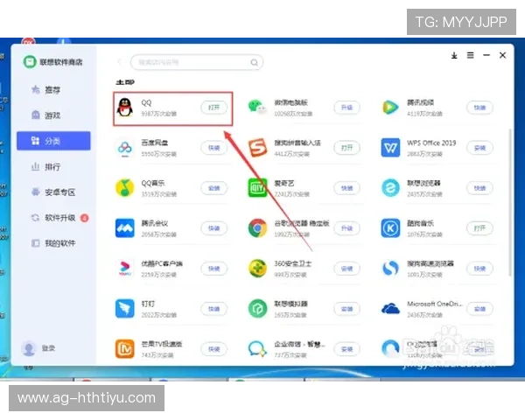Screen dimensions: 525x420
Task: Click the 安装 button for WPS Office 2019
Action: point(479,148)
